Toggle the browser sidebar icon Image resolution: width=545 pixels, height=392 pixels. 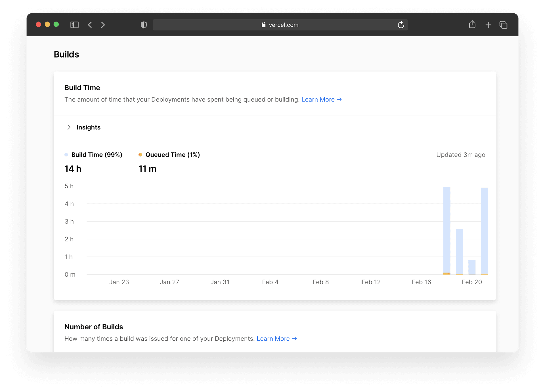[x=74, y=25]
